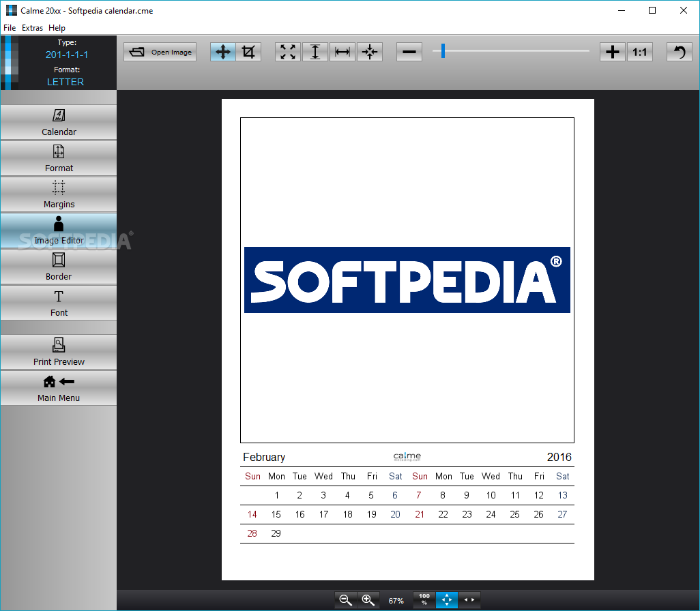Click the fit width arrows icon

point(469,600)
